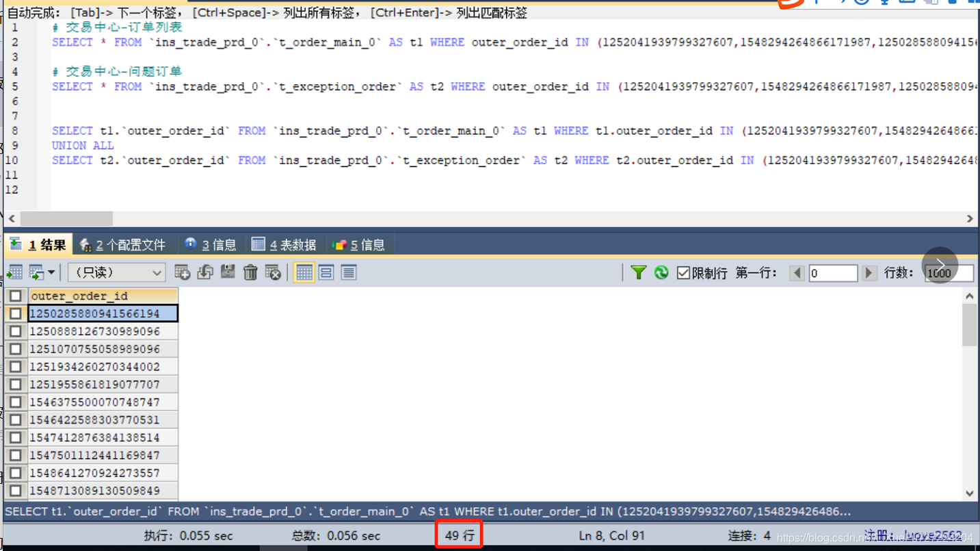Open the 1 结果 tab
980x551 pixels.
[x=38, y=244]
